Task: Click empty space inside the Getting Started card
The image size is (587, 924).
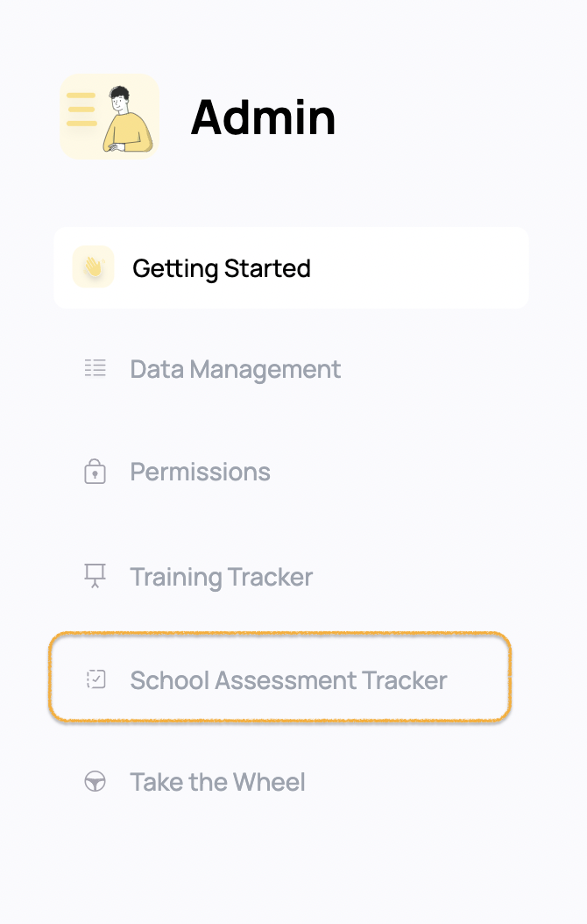Action: click(418, 268)
